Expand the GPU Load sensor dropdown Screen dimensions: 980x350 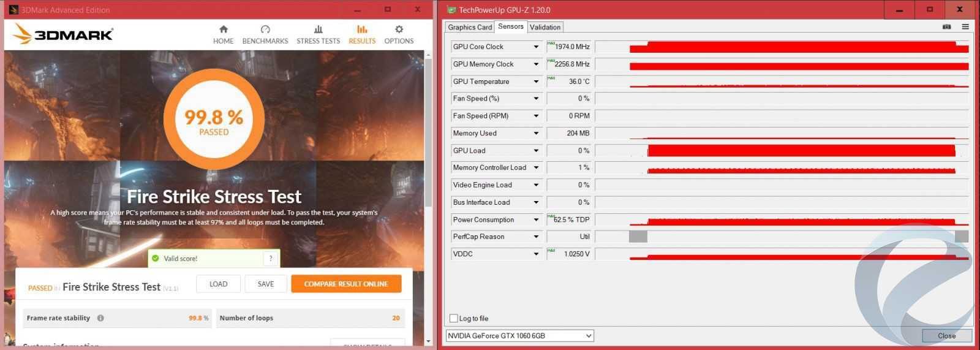pos(536,151)
